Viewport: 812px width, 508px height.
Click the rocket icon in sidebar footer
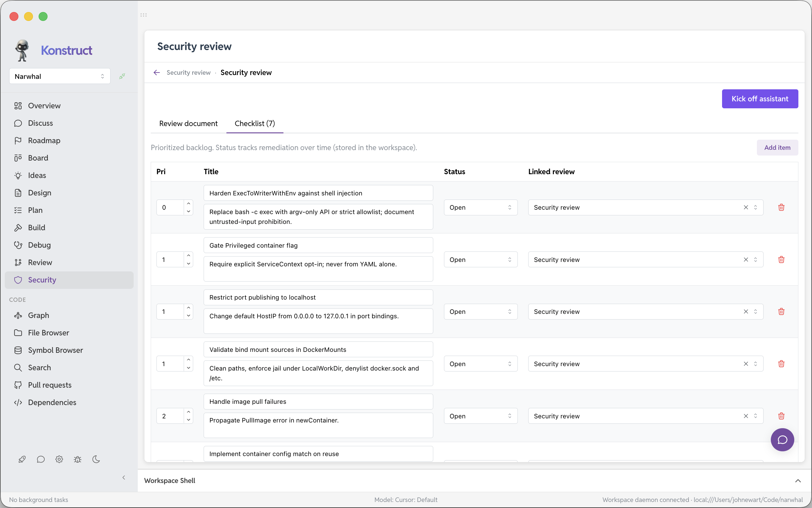click(x=22, y=459)
